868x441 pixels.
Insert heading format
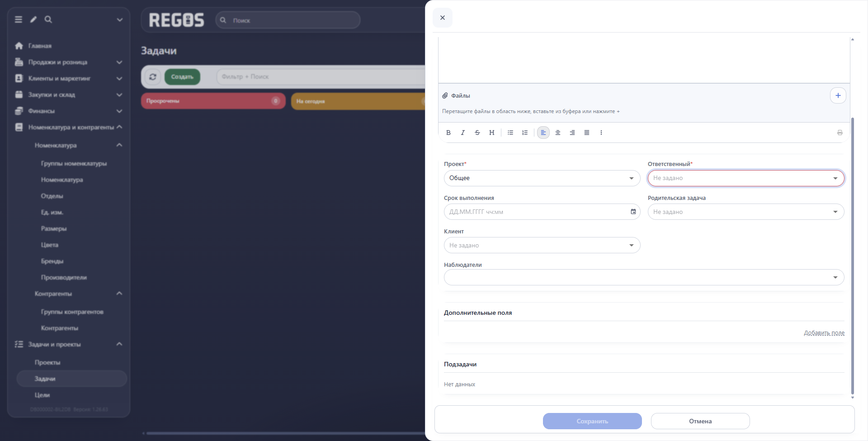pyautogui.click(x=492, y=133)
